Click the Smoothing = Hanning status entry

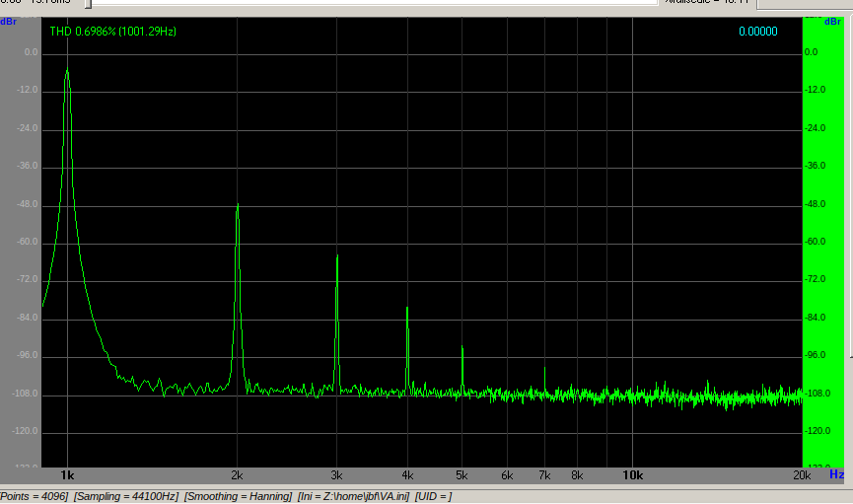238,496
